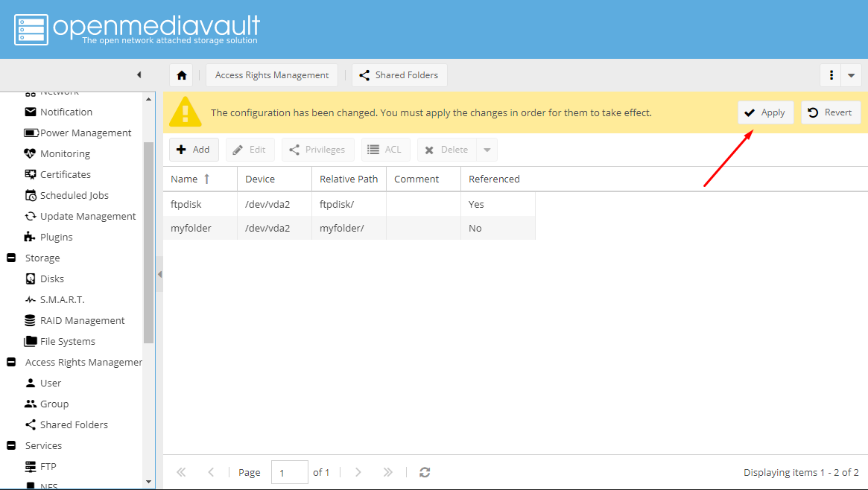This screenshot has width=868, height=490.
Task: Collapse the sidebar with the left arrow
Action: click(x=139, y=75)
